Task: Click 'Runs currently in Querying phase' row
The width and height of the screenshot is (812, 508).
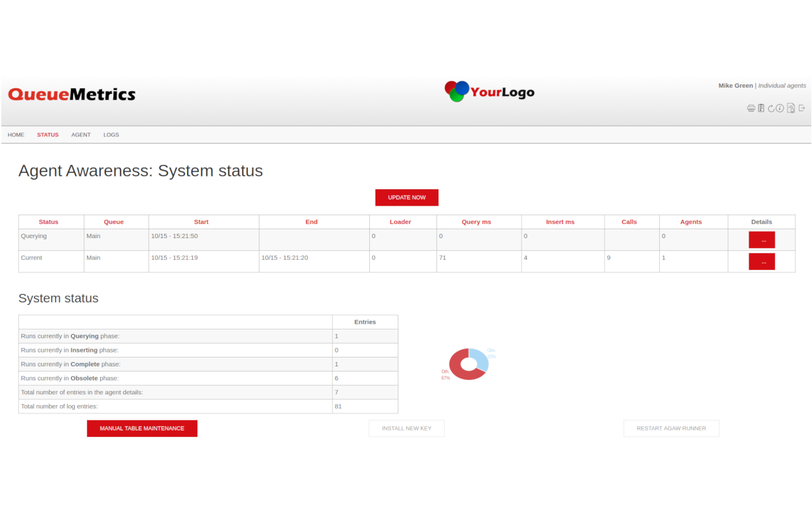Action: [208, 336]
